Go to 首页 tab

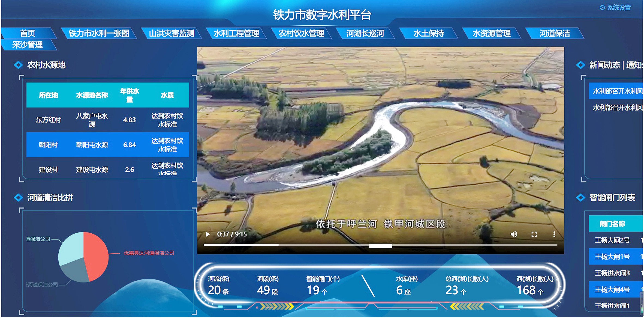tap(28, 33)
